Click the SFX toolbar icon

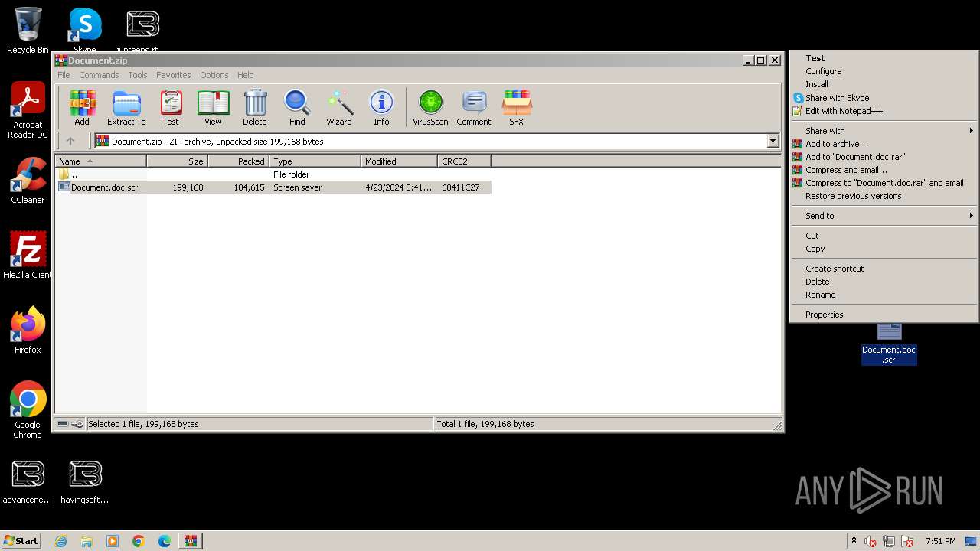[517, 108]
